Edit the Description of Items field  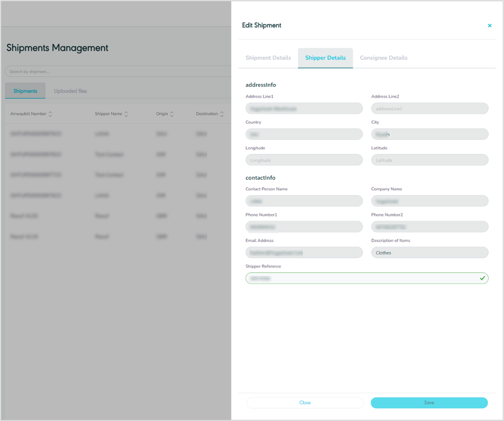coord(429,253)
